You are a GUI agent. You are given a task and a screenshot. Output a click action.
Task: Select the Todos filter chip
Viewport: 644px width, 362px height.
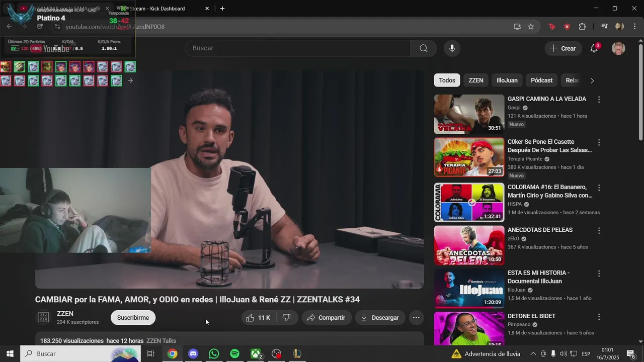point(447,80)
